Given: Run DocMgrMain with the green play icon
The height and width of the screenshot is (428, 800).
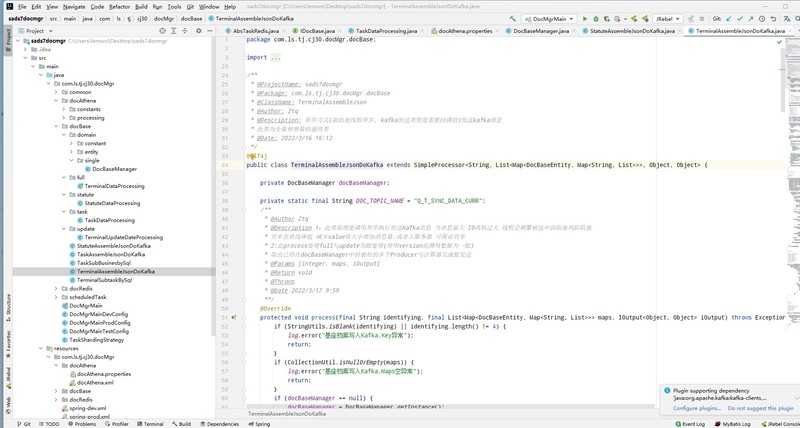Looking at the screenshot, I should tap(585, 19).
